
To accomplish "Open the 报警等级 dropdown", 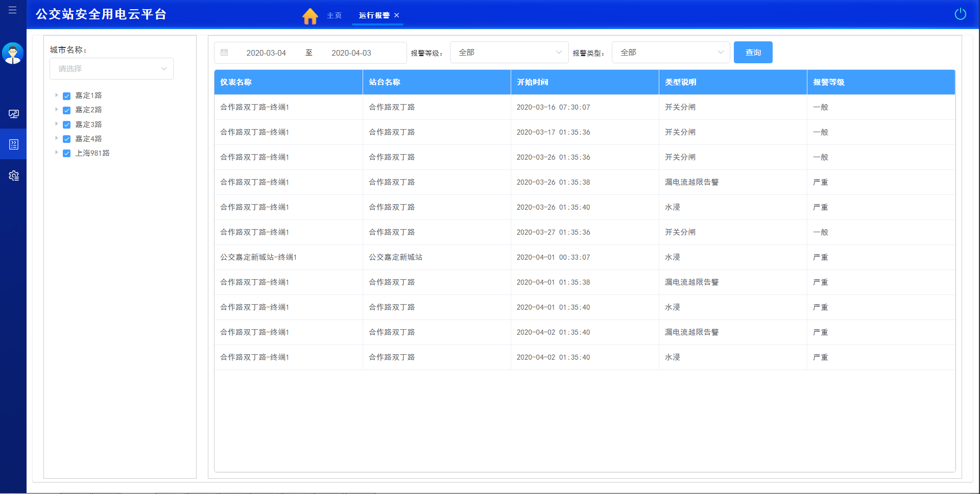I will 509,53.
